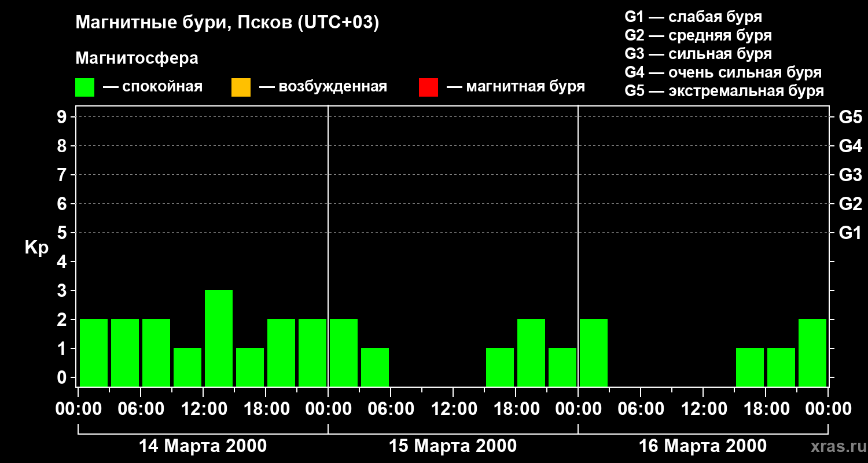Image resolution: width=868 pixels, height=463 pixels.
Task: Select the last green bar on 16 March
Action: [x=812, y=352]
